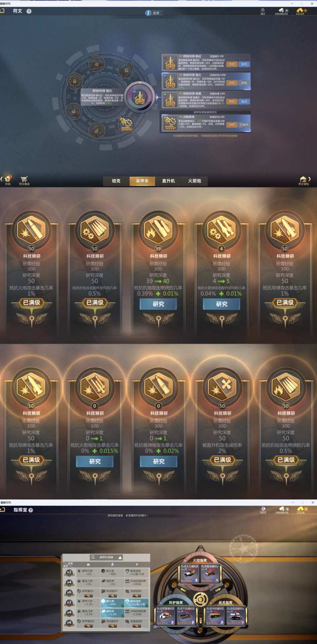Viewport: 317px width, 644px height.
Task: Click the golden gear at command wheel center
Action: (200, 599)
